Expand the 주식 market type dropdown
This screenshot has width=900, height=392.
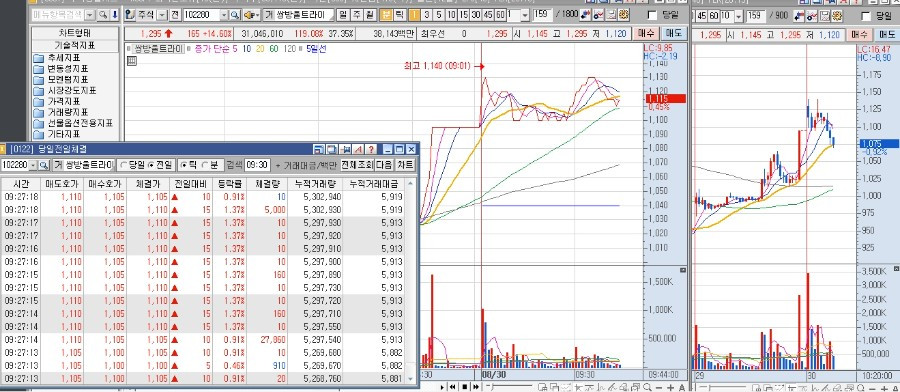[162, 15]
